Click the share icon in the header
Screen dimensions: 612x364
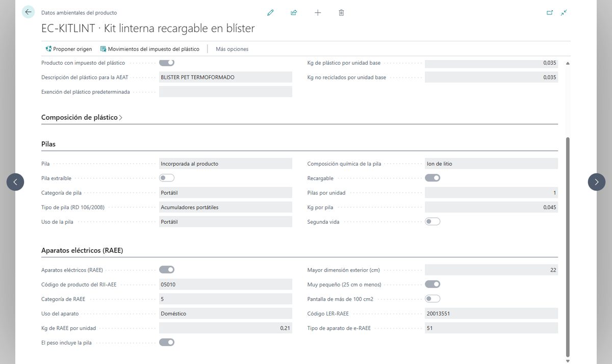(294, 13)
